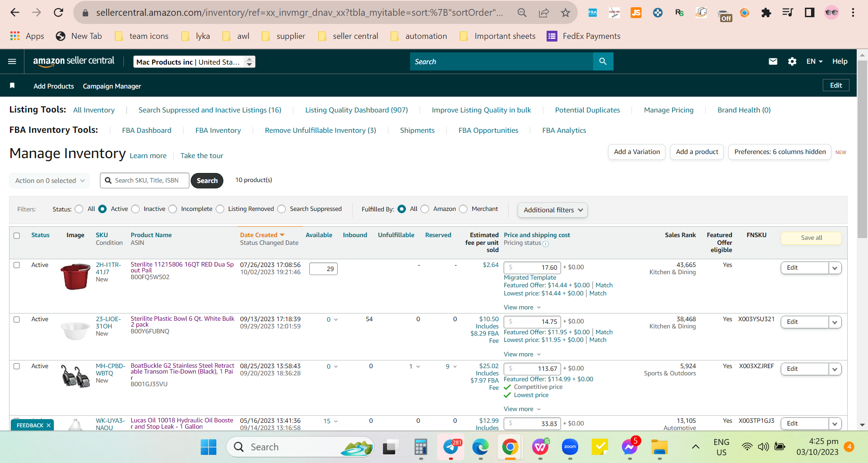Reload the page with browser refresh icon
Viewport: 868px width, 463px height.
[x=58, y=13]
